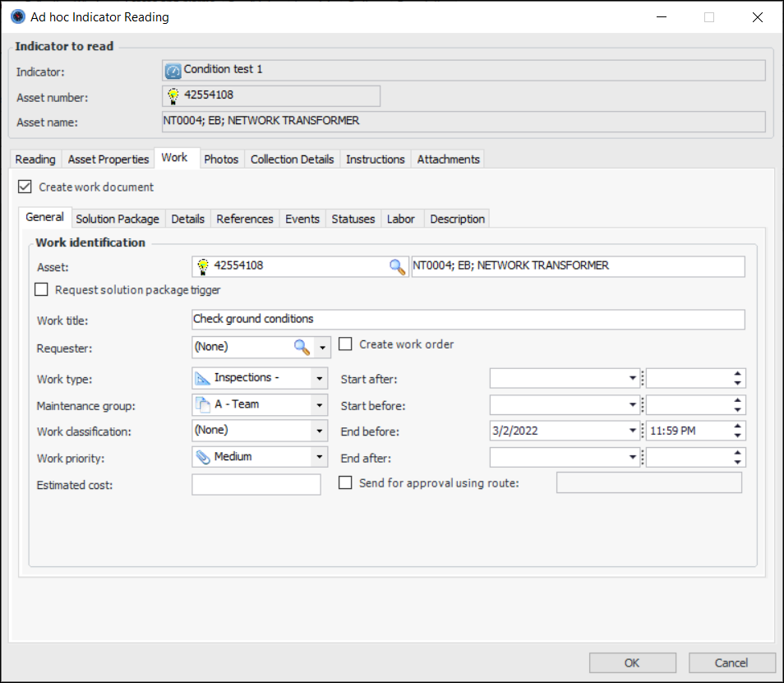
Task: Click the app icon in the title bar
Action: point(17,16)
